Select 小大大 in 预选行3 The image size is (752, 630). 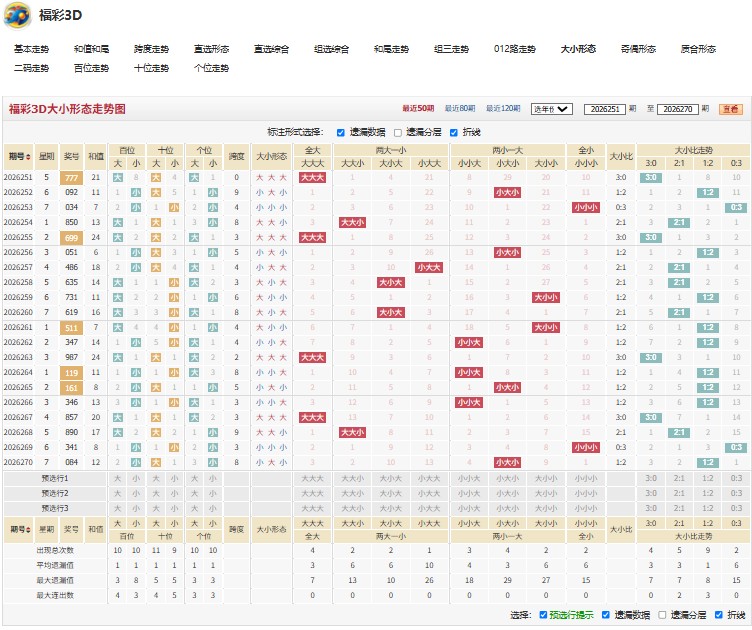pyautogui.click(x=429, y=508)
